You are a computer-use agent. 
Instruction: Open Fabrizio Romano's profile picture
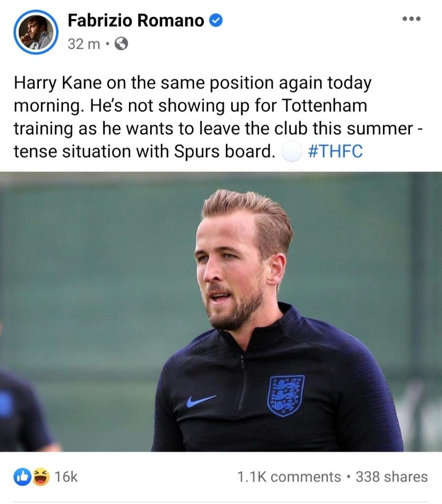tap(35, 32)
